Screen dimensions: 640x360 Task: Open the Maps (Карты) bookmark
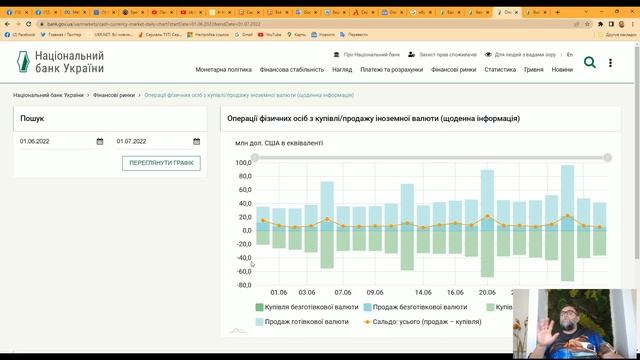pos(296,35)
